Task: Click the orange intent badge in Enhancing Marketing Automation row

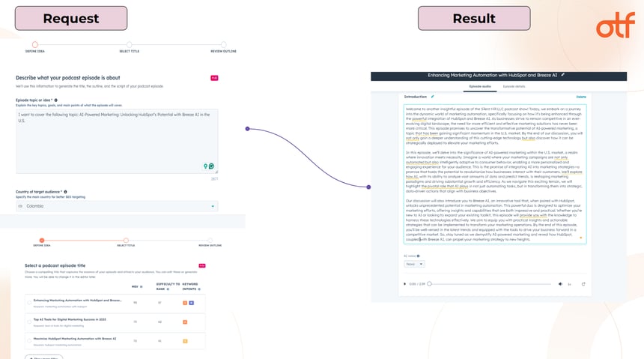Action: [x=185, y=303]
